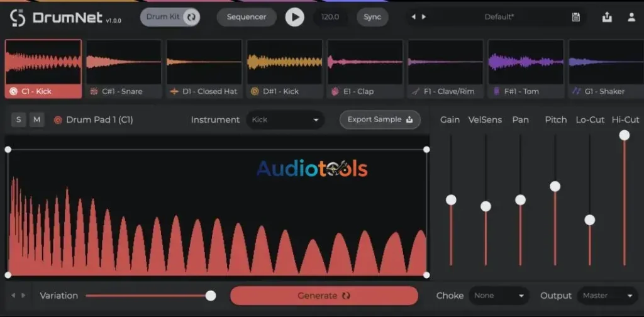Click the kick icon on D#1 - Kick pad

coord(255,92)
